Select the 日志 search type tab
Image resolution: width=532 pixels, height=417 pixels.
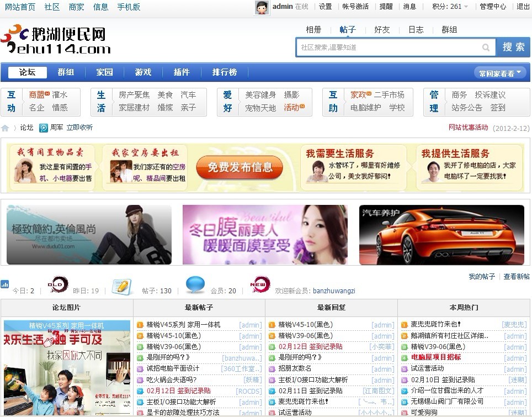pyautogui.click(x=416, y=29)
